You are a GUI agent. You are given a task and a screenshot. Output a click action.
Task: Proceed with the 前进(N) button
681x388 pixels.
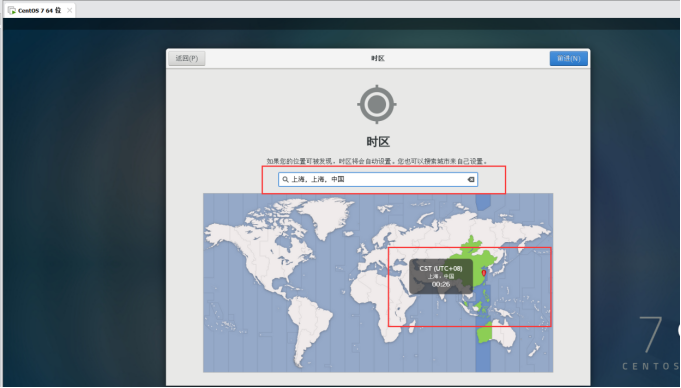(x=569, y=58)
